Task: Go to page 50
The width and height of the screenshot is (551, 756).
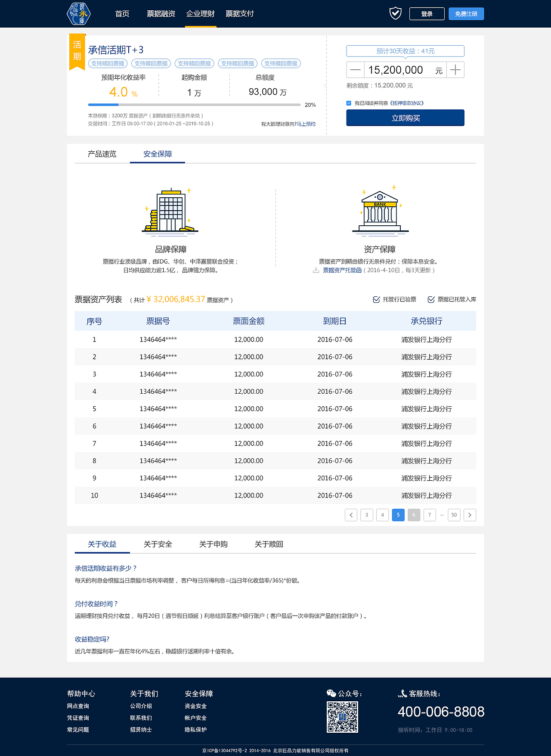Action: pyautogui.click(x=454, y=515)
